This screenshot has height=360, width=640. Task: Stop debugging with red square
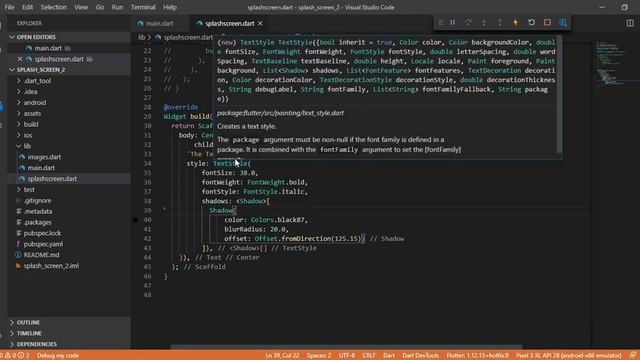pyautogui.click(x=547, y=22)
